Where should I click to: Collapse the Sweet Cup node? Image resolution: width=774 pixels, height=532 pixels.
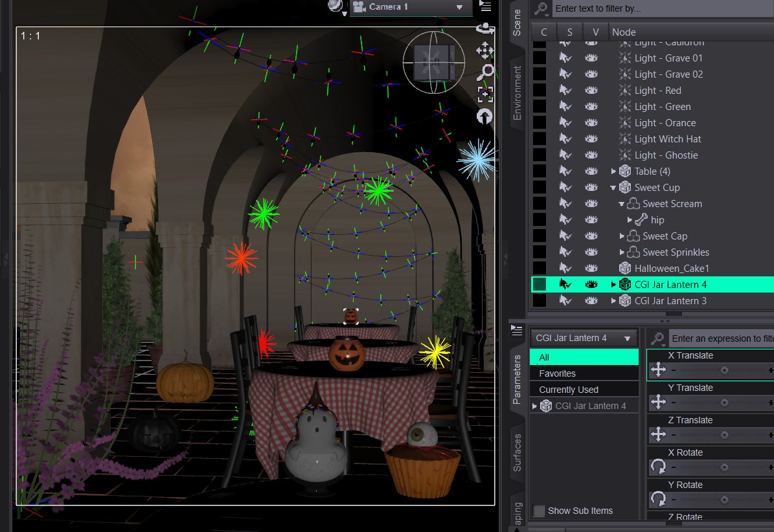coord(613,187)
